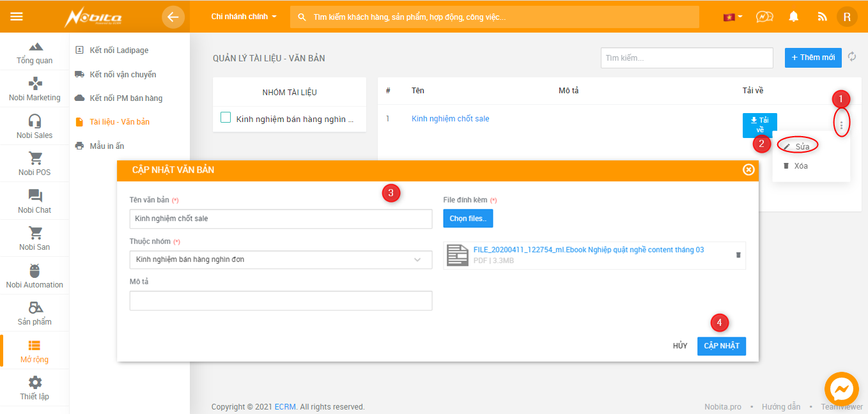Open the Kinh nghiệm chốt sale document link
The image size is (868, 414).
click(x=450, y=119)
